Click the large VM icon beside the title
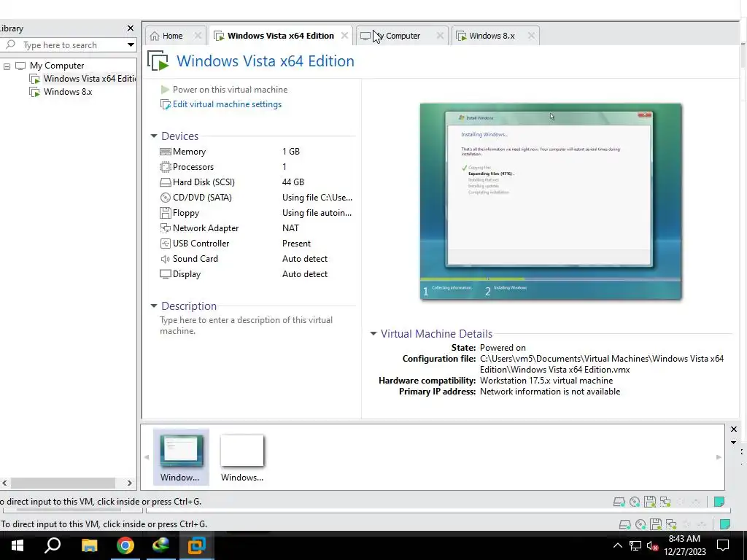Image resolution: width=747 pixels, height=560 pixels. click(158, 61)
